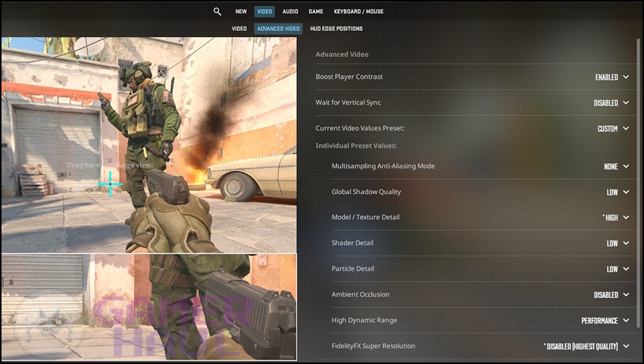
Task: Click the 'High Dynamic Range' label
Action: tap(364, 320)
